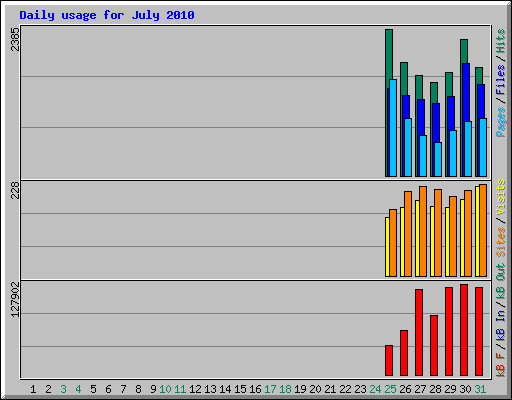512x400 pixels.
Task: Select the blue Files bar for day 30
Action: (466, 92)
